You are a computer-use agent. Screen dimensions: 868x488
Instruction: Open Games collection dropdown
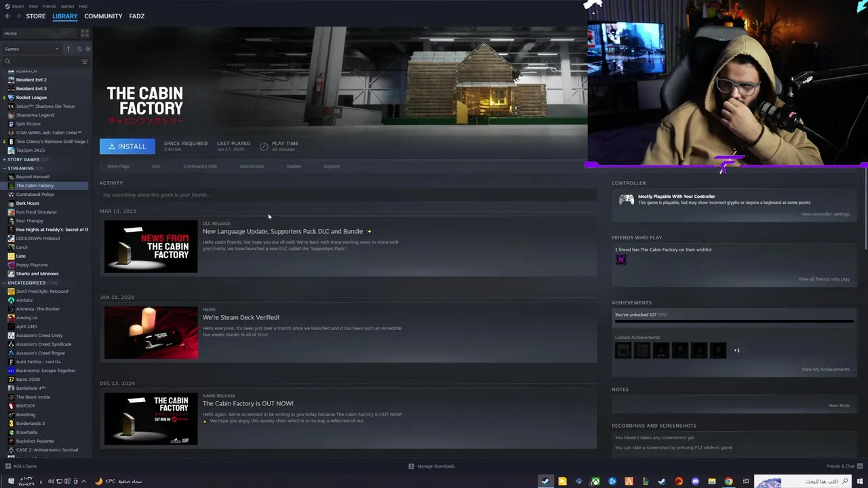(32, 49)
